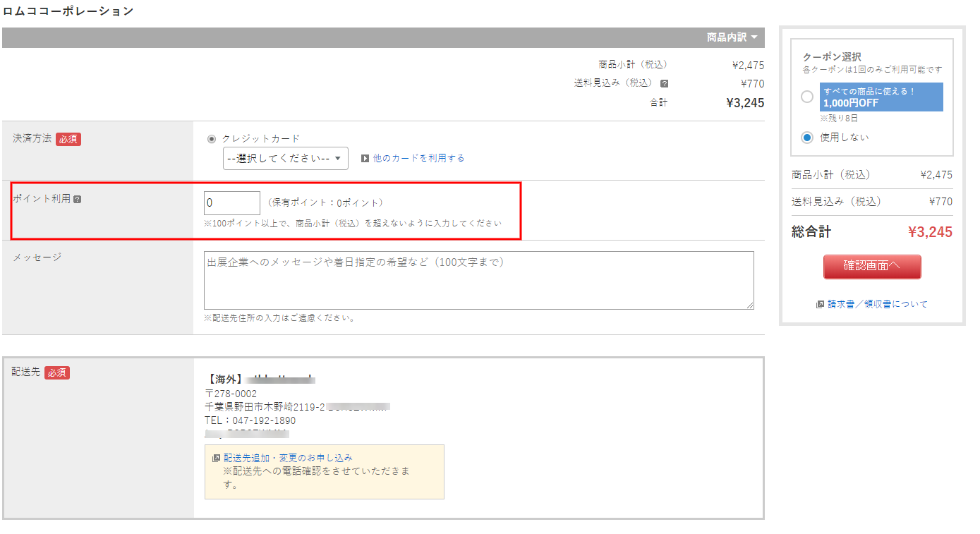Click help icon beside 送料見込み in order summary
The height and width of the screenshot is (534, 980).
(664, 83)
